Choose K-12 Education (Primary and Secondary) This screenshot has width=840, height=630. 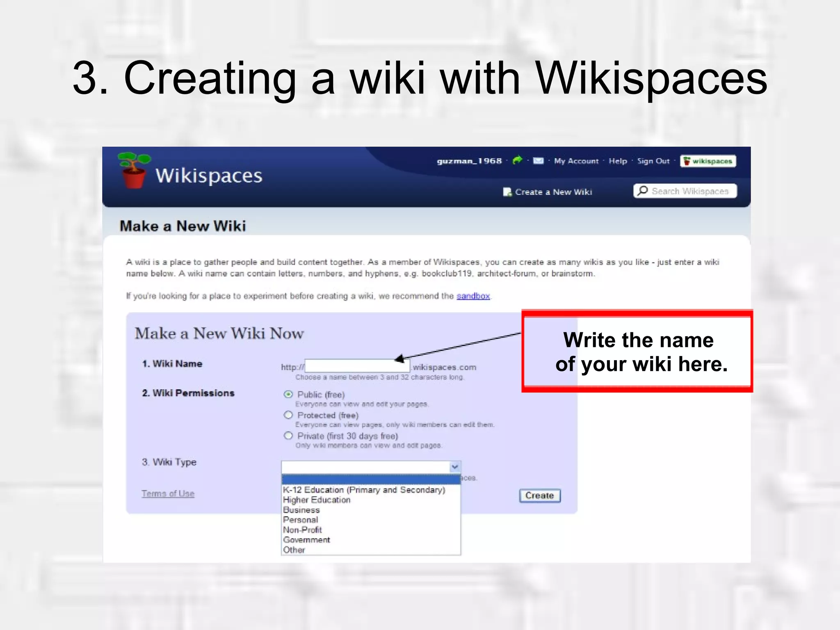coord(371,490)
